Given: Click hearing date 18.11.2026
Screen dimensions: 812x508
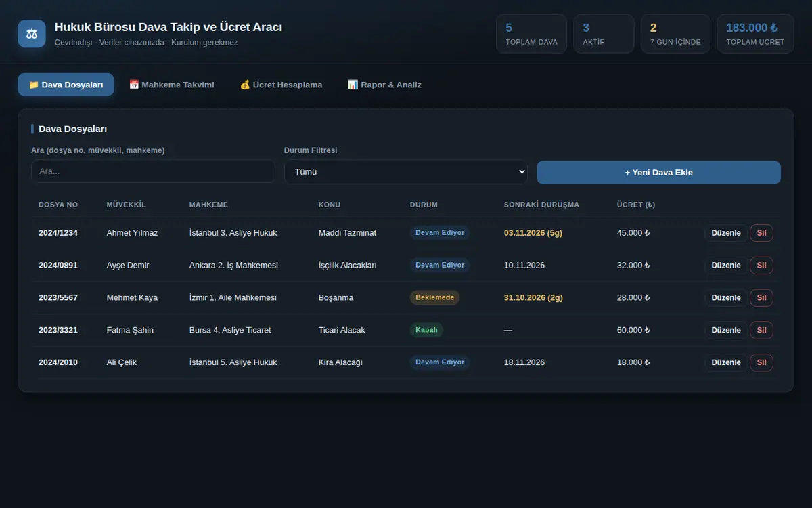Looking at the screenshot, I should coord(524,362).
